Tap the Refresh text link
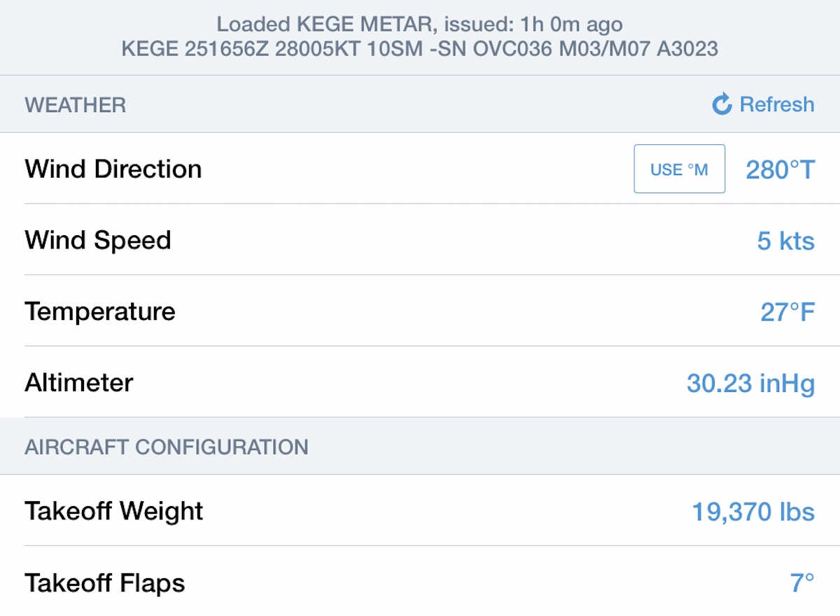840x616 pixels. [777, 105]
